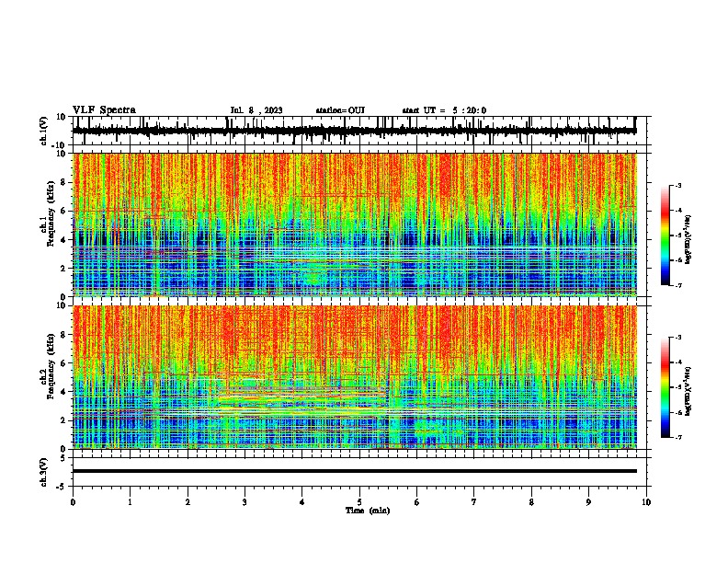Click inside the ch.2 spectrogram panel
The image size is (728, 563).
pos(355,377)
